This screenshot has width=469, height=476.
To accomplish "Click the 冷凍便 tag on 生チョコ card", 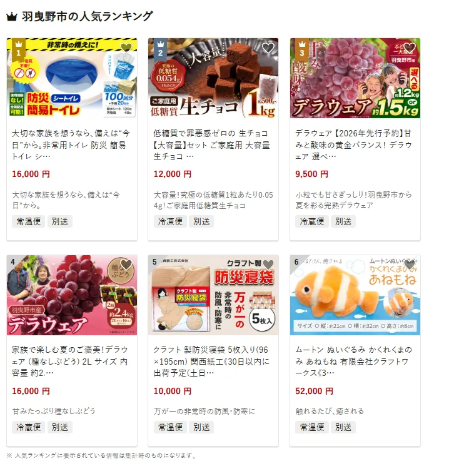I will click(170, 221).
